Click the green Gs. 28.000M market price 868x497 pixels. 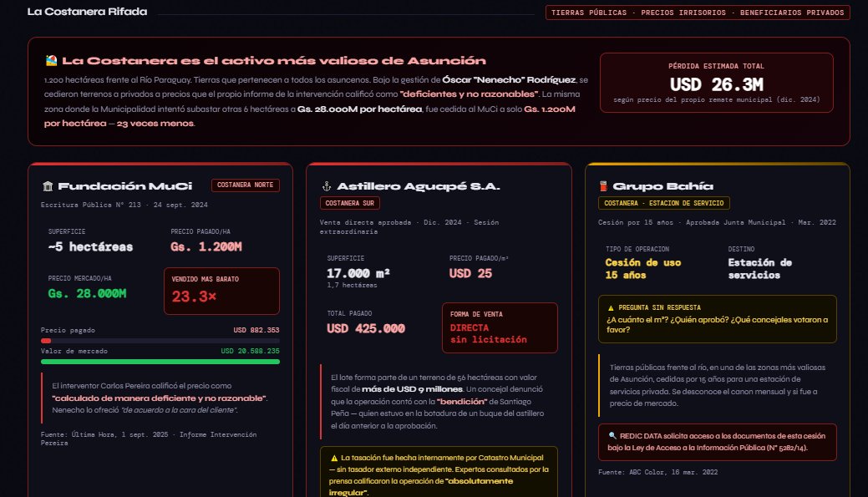[87, 293]
